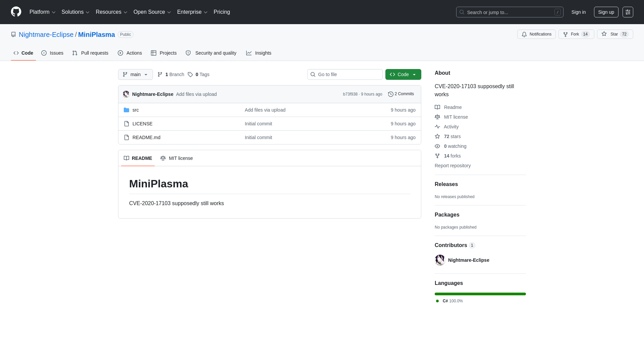Click the C# 100.0% language link
The height and width of the screenshot is (362, 644).
coord(449,301)
